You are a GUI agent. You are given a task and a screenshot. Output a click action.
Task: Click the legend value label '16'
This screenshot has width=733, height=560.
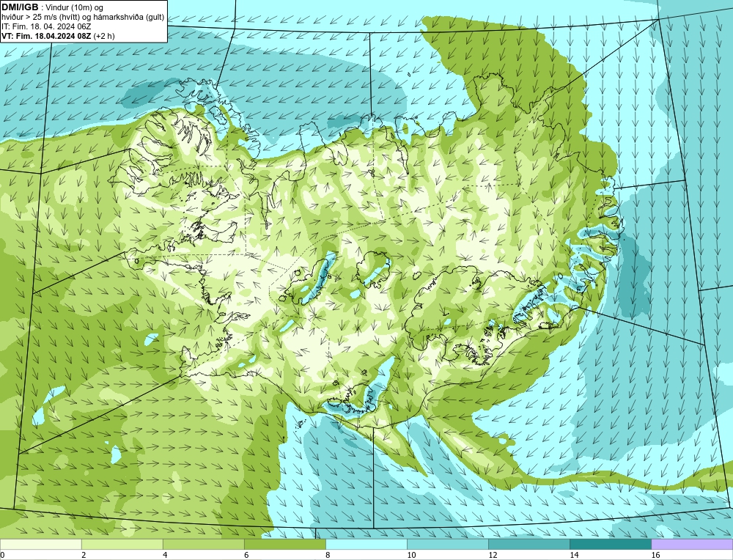pos(655,555)
